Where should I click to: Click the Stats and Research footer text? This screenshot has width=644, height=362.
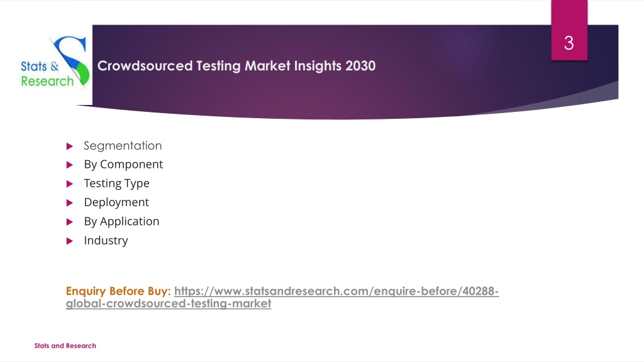click(x=65, y=346)
